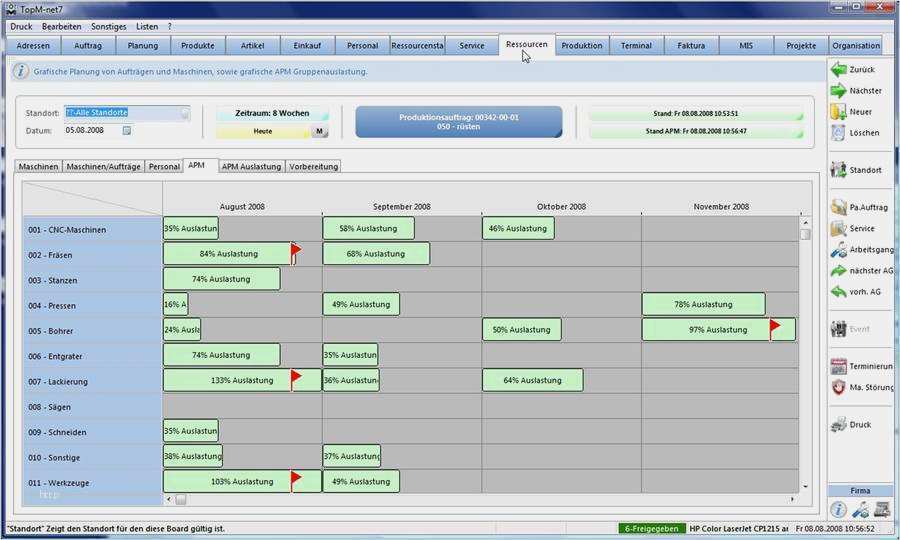Select the 133% Auslastung bar for Lackierung
This screenshot has width=900, height=540.
pos(242,380)
